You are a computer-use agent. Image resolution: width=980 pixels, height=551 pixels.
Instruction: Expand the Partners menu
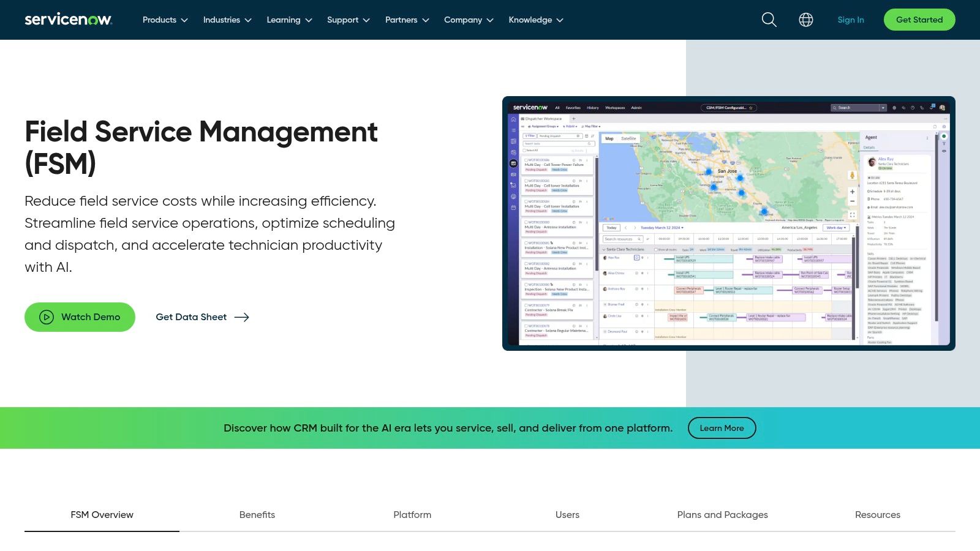pos(407,20)
